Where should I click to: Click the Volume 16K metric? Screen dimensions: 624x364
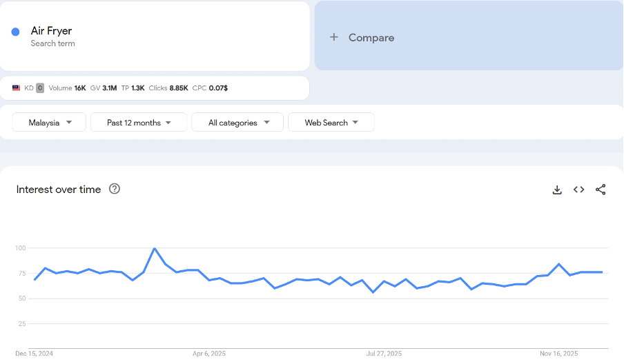click(x=68, y=88)
